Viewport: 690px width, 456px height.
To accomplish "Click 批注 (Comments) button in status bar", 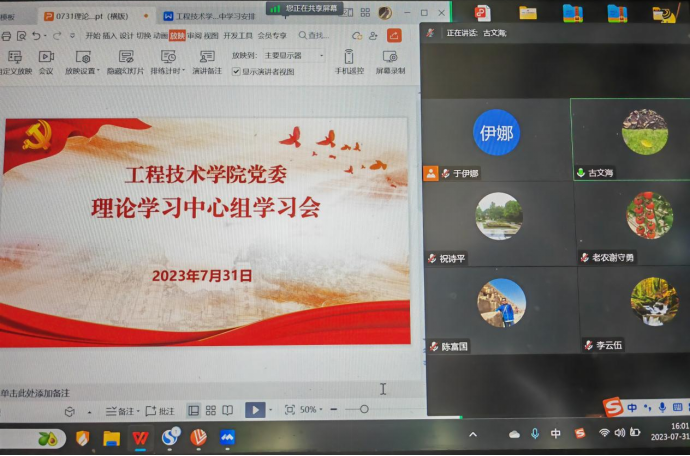I will pos(161,411).
